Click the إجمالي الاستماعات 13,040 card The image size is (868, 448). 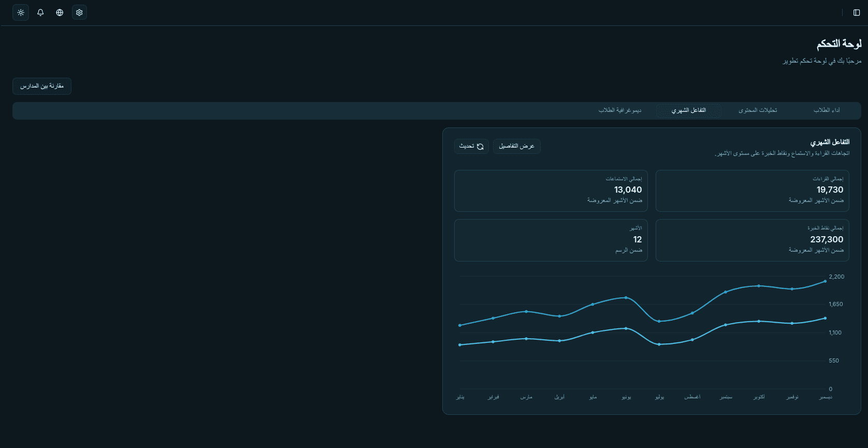(551, 191)
